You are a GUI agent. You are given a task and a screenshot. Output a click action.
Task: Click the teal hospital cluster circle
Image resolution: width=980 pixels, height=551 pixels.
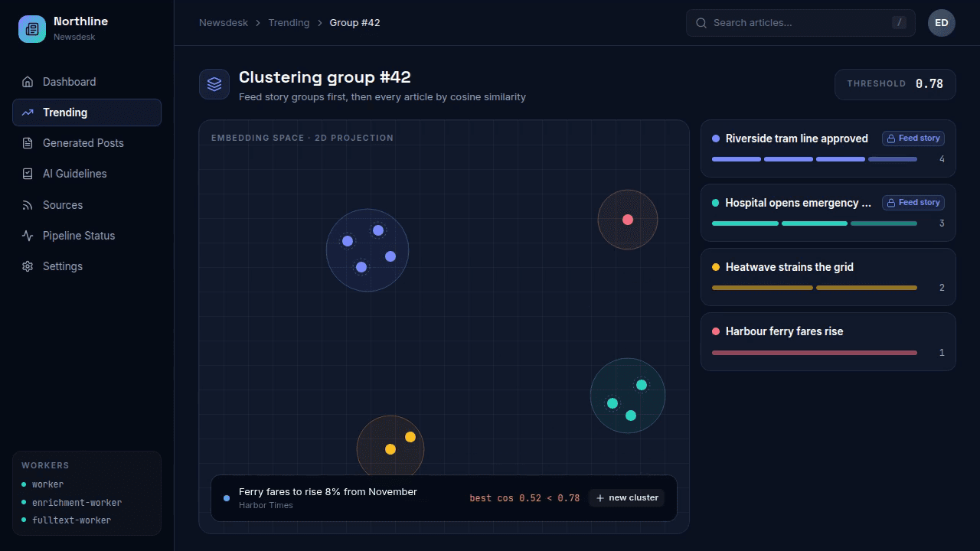[x=628, y=396]
